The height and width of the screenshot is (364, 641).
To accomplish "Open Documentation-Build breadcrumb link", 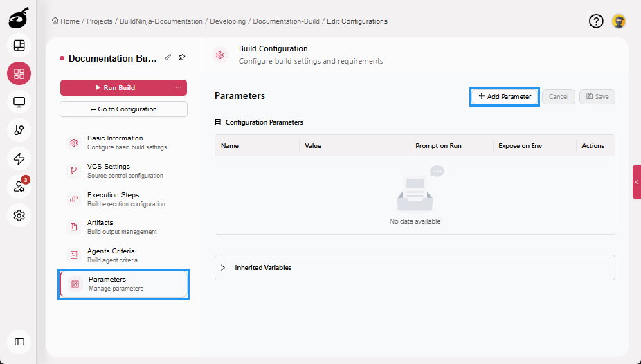I will pyautogui.click(x=286, y=21).
